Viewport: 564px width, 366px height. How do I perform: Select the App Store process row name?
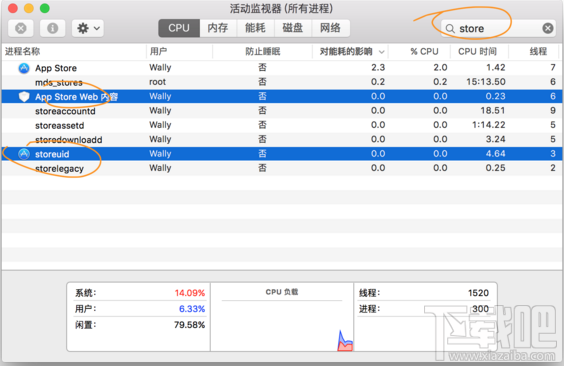pyautogui.click(x=56, y=68)
